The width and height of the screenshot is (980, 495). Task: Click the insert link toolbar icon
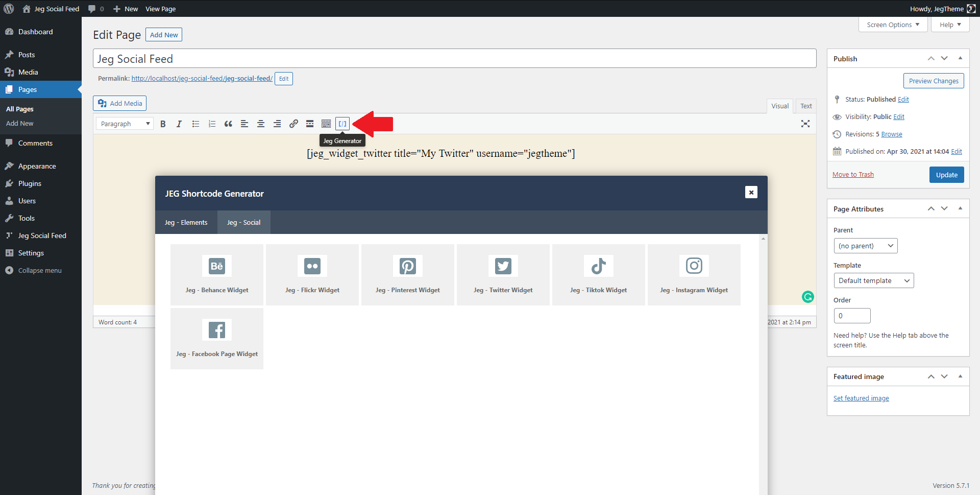point(293,124)
